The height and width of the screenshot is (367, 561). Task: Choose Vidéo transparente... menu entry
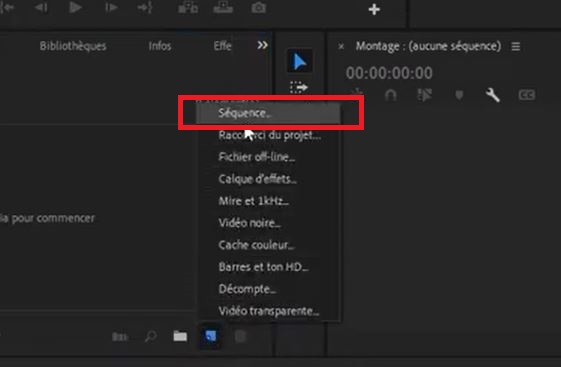pyautogui.click(x=269, y=311)
